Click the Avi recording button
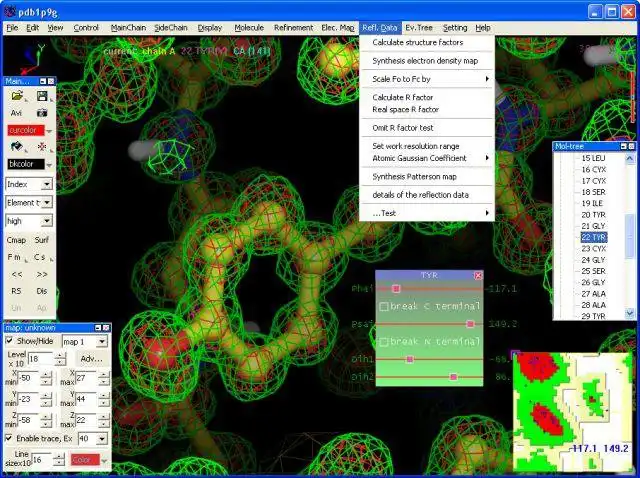This screenshot has height=478, width=640. click(x=17, y=113)
